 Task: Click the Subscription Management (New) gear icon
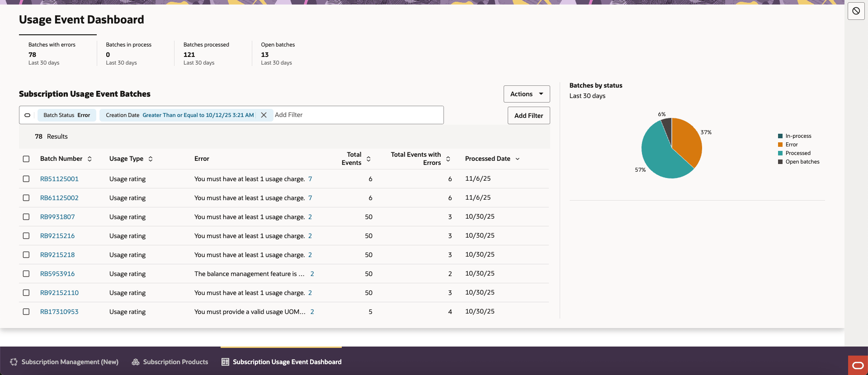click(14, 362)
